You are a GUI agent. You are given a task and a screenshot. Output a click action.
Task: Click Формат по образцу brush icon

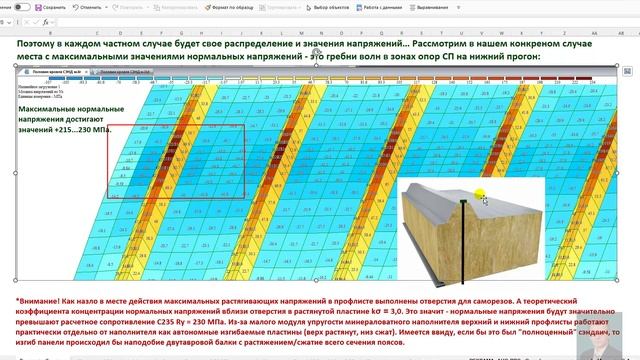coord(208,7)
